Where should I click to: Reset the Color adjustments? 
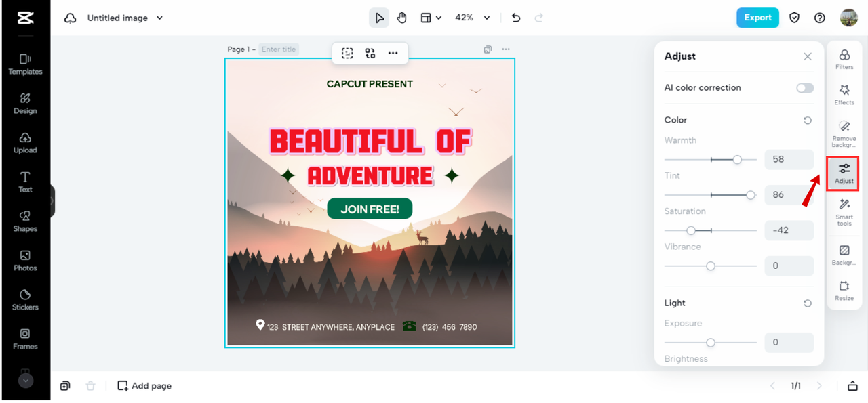point(808,121)
